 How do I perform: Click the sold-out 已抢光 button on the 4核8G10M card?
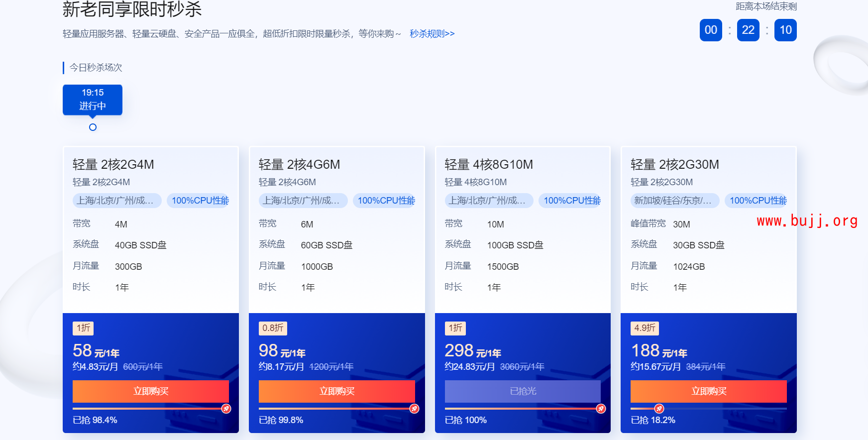(x=523, y=391)
